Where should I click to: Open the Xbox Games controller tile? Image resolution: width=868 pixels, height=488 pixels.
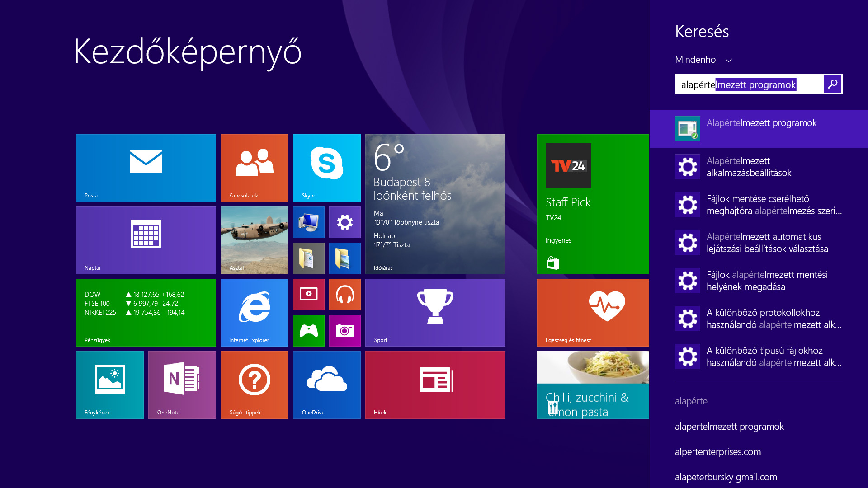308,331
